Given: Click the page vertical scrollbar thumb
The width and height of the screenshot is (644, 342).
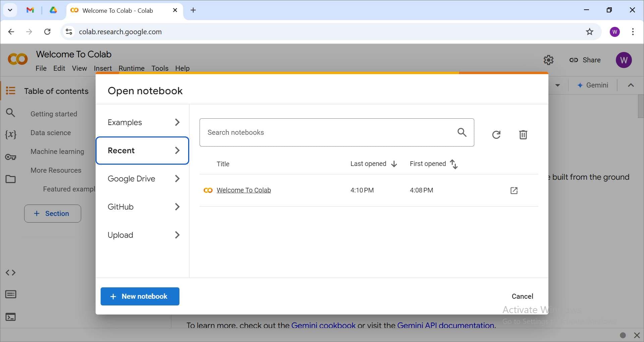Looking at the screenshot, I should [x=641, y=106].
